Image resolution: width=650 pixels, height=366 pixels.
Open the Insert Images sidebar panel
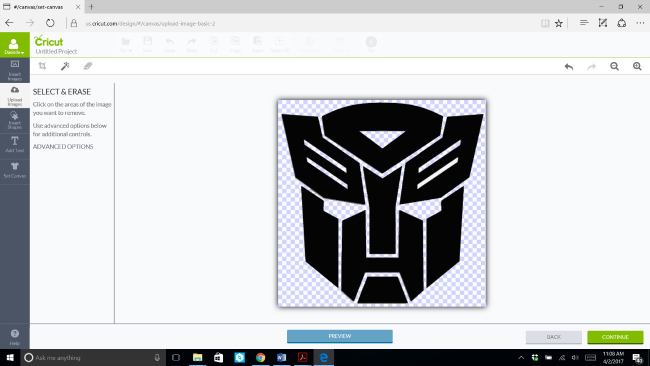coord(15,70)
